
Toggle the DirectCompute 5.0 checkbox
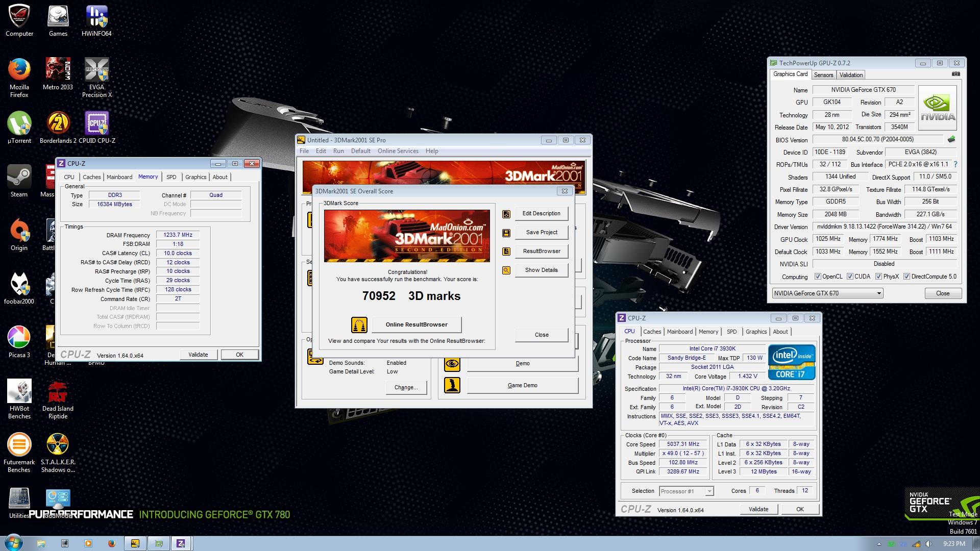click(x=906, y=277)
